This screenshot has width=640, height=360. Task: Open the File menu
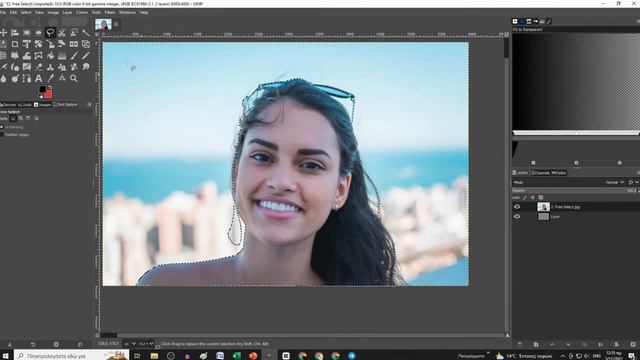[x=3, y=12]
